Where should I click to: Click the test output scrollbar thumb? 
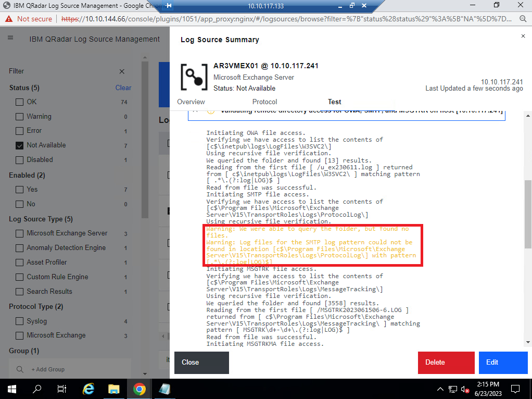[x=528, y=214]
